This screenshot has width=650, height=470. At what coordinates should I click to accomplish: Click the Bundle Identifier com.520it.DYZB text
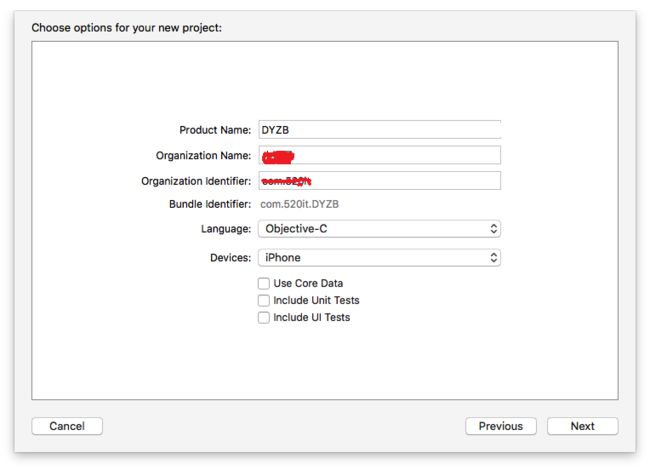(299, 204)
